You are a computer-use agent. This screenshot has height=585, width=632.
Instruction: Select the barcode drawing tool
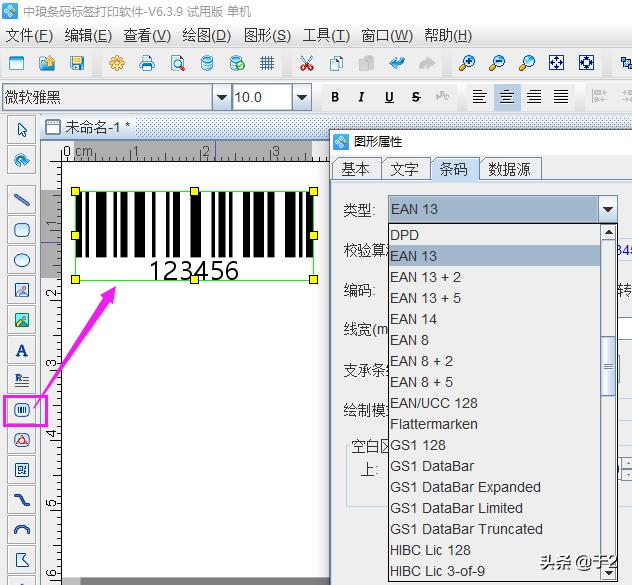22,410
